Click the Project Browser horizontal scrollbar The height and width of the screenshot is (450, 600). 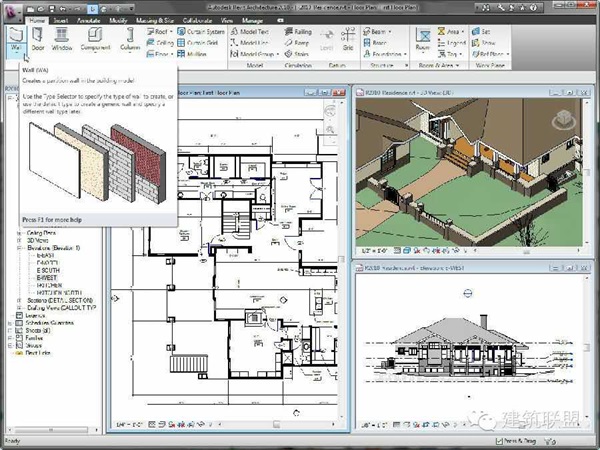pyautogui.click(x=50, y=428)
